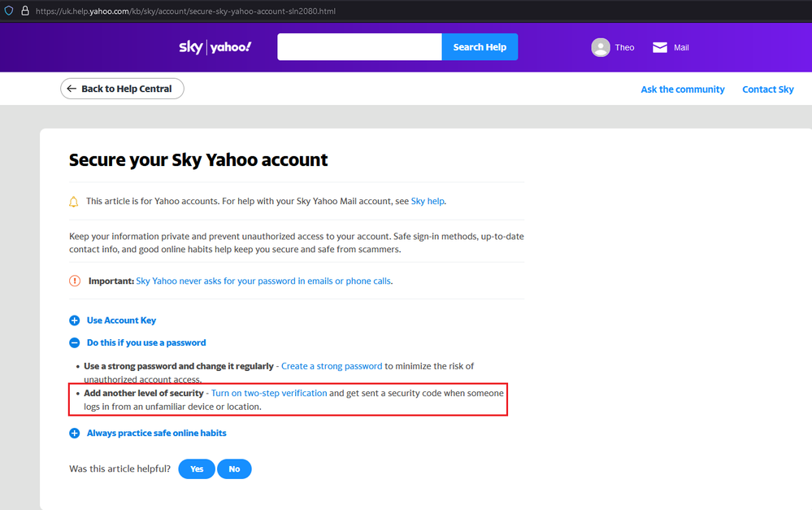Click the Theo profile avatar

click(601, 47)
